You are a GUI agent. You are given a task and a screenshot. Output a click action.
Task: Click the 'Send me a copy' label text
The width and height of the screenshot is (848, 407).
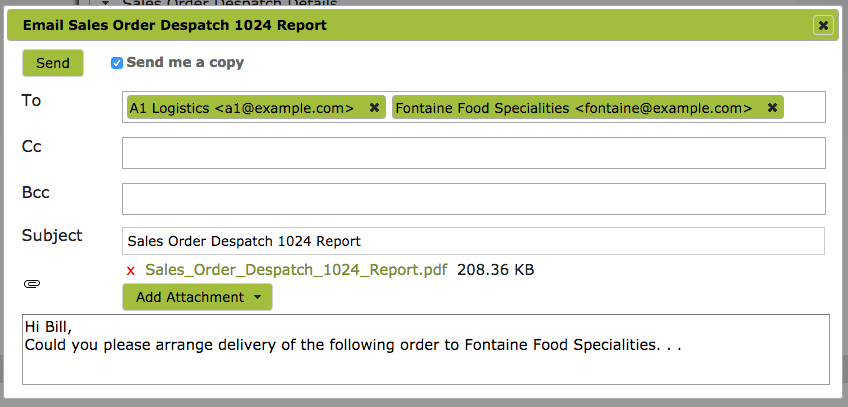185,63
